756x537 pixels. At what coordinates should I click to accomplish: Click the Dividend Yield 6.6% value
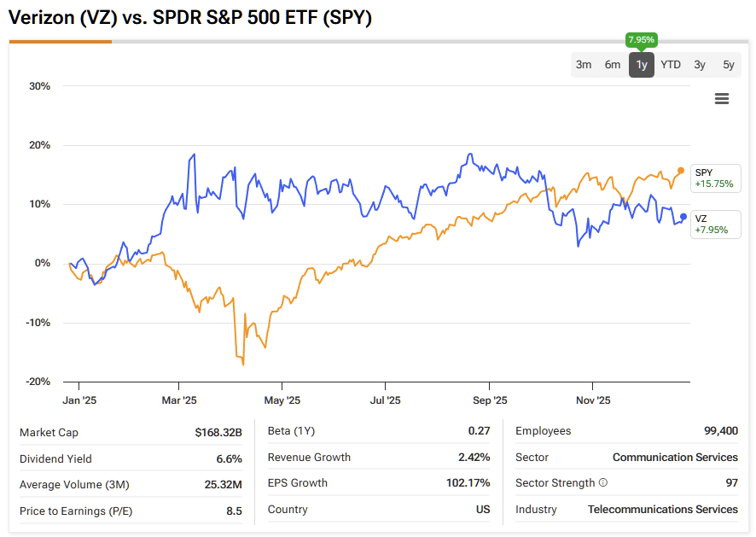(x=229, y=458)
